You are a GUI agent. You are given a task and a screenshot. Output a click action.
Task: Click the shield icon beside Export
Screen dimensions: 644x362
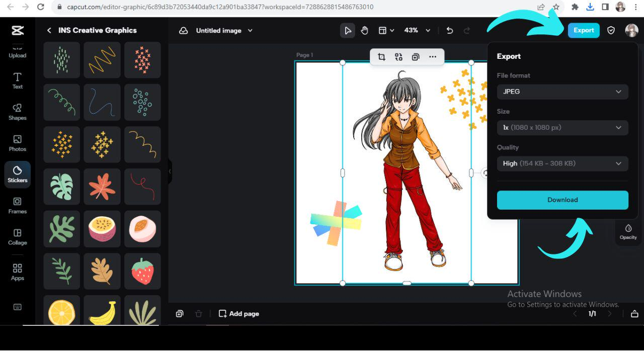611,31
